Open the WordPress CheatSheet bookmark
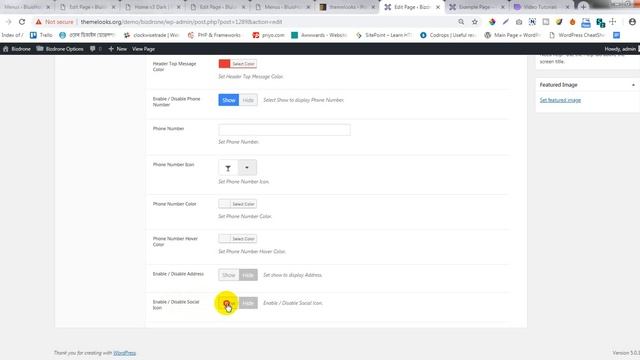The height and width of the screenshot is (360, 640). click(577, 35)
